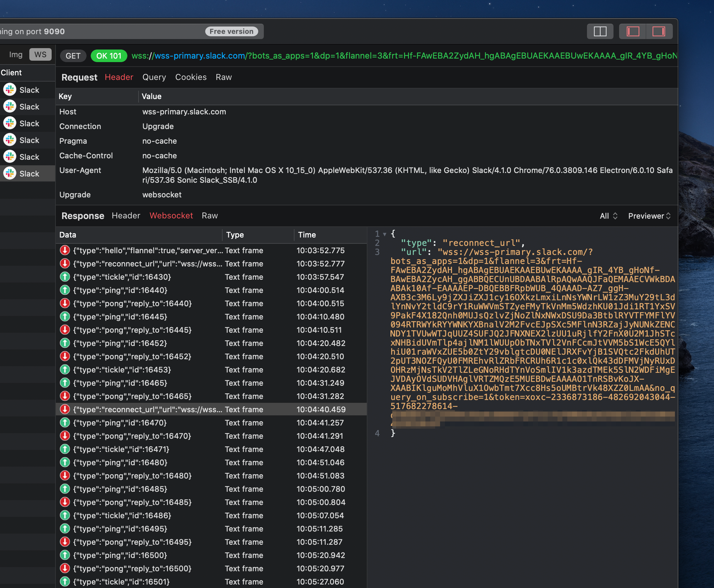Select the Cache-Control header row
The height and width of the screenshot is (588, 714).
pos(366,156)
